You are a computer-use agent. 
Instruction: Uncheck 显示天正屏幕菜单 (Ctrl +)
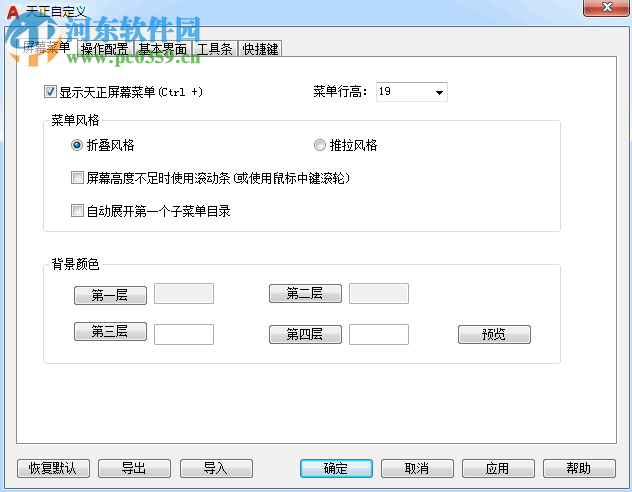pos(50,92)
